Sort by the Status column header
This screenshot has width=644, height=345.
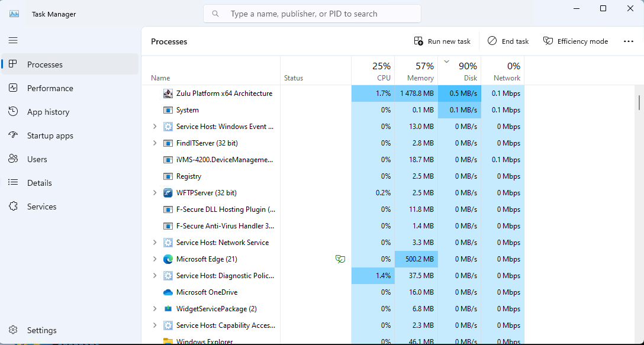(316, 70)
